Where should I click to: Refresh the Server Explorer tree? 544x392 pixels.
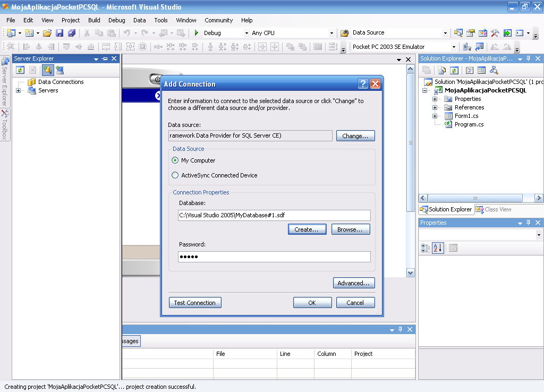point(20,70)
